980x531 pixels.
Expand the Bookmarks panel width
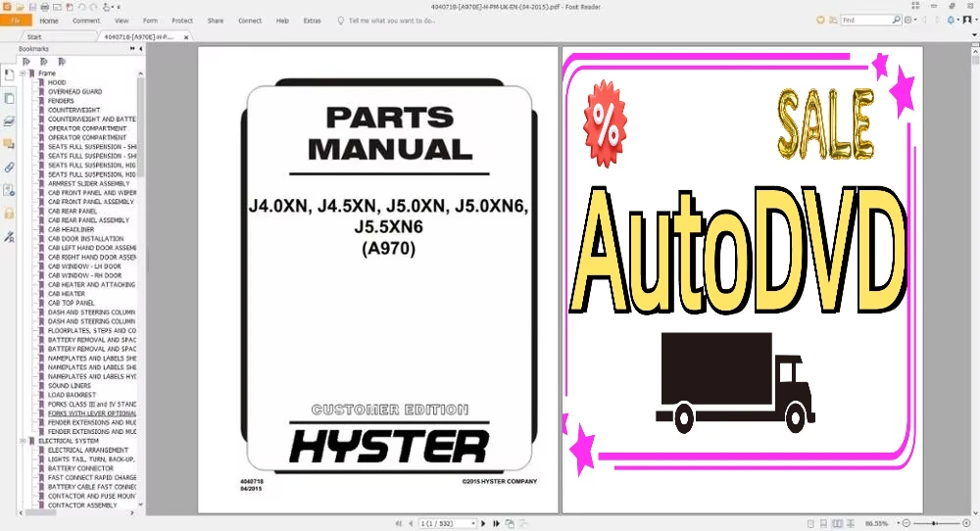132,49
